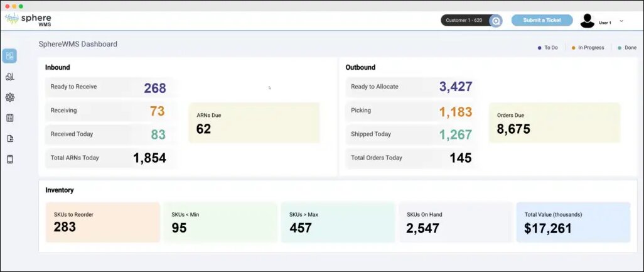Viewport: 644px width, 272px height.
Task: Click the purple To Do legend dot
Action: tap(539, 48)
